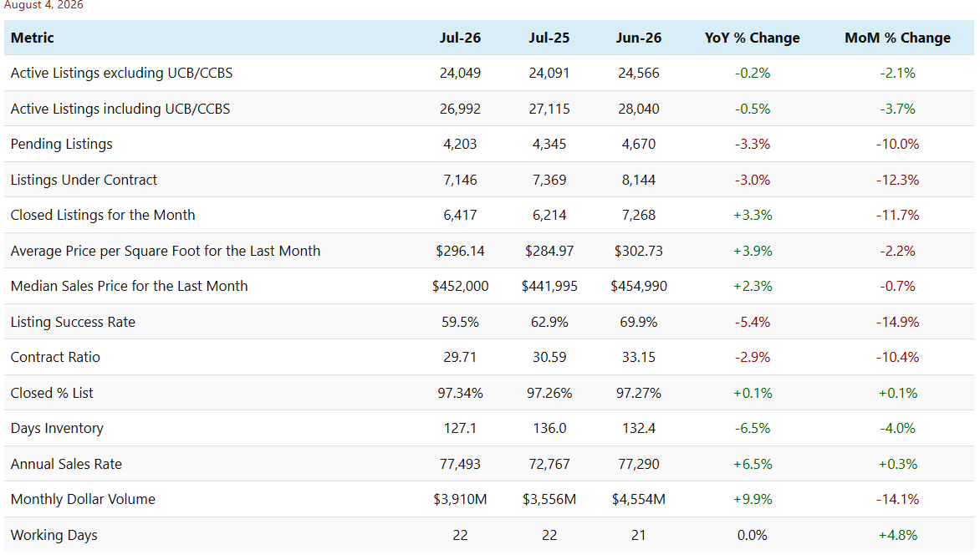Click the +9.9% YoY dollar volume cell
Screen dimensions: 980x560
tap(752, 499)
